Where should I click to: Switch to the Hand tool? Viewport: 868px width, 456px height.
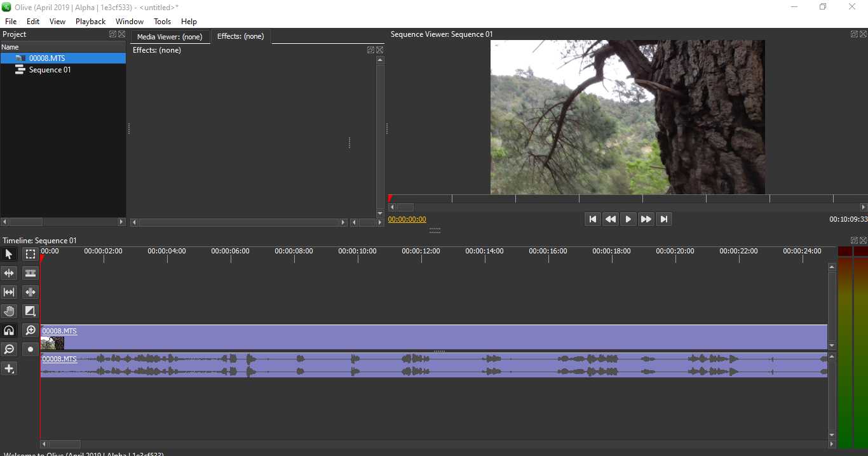pyautogui.click(x=9, y=311)
